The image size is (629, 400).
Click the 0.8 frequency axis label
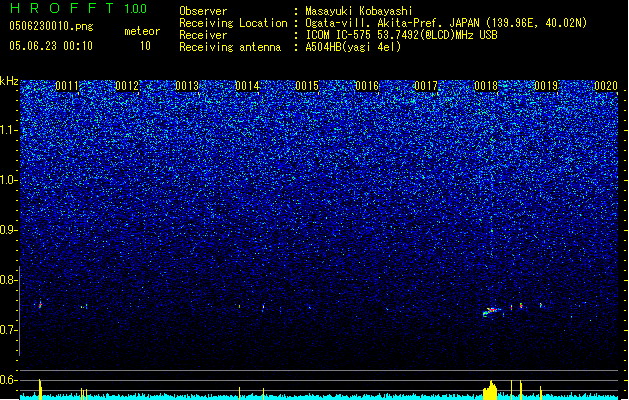(9, 280)
